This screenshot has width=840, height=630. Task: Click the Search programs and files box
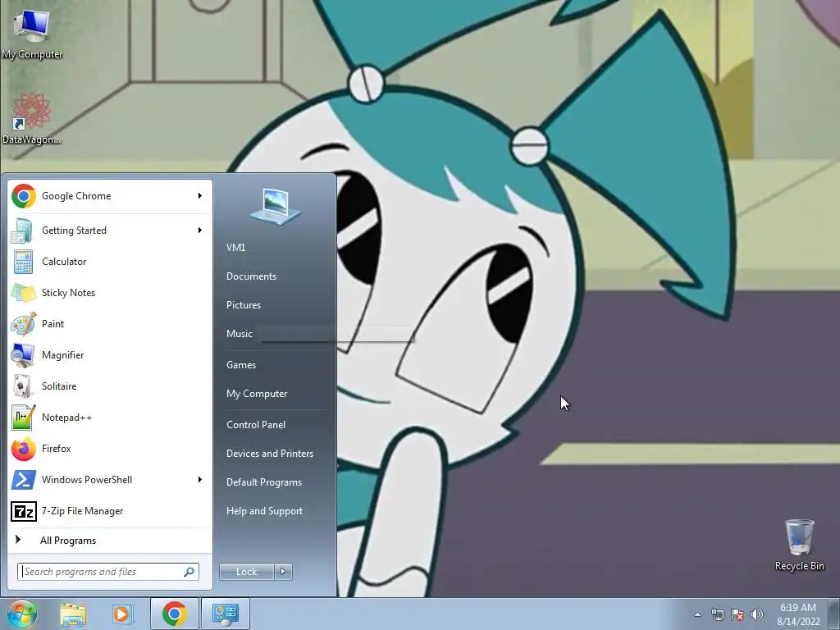coord(108,572)
